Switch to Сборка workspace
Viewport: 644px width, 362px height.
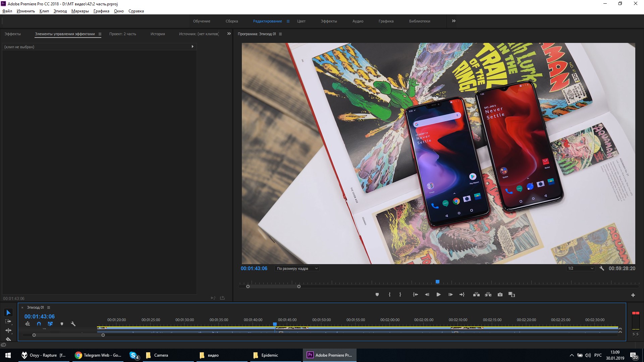(x=232, y=21)
